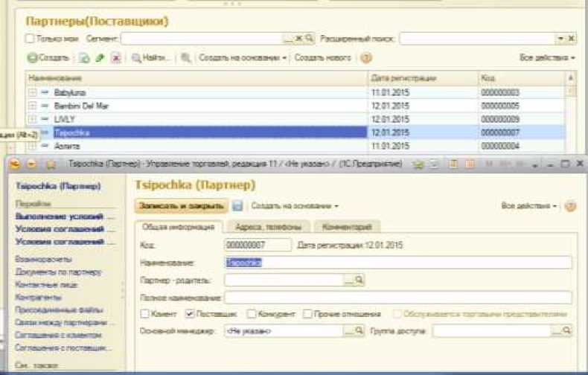Open Документы по партнеру link
The height and width of the screenshot is (375, 588).
point(59,272)
